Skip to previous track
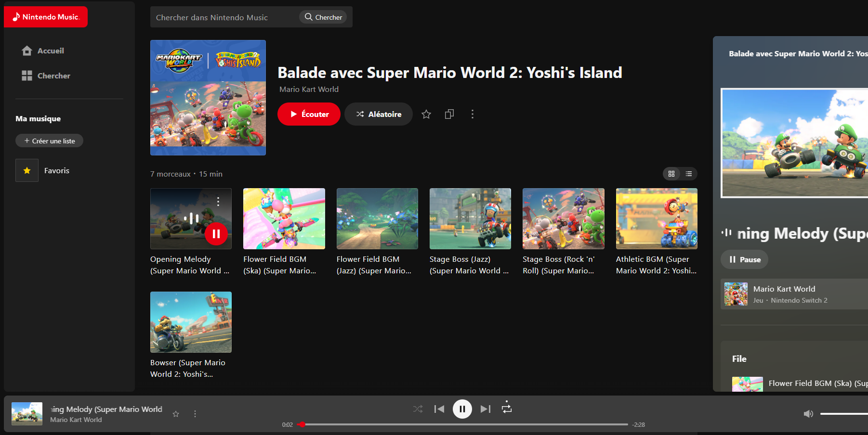The width and height of the screenshot is (868, 435). [x=439, y=409]
